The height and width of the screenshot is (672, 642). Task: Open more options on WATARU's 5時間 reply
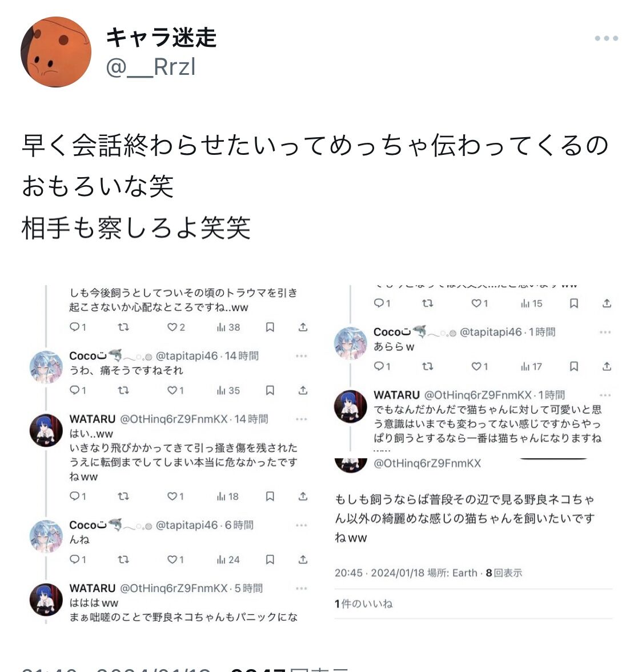(x=302, y=588)
